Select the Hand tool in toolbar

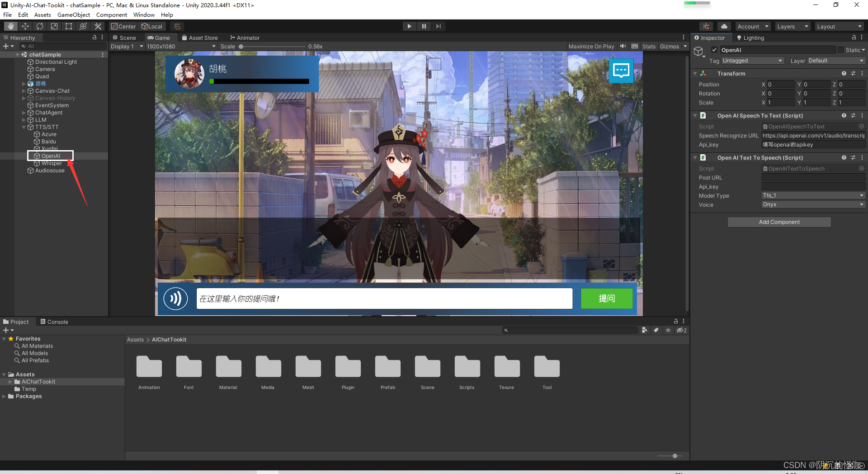point(11,26)
